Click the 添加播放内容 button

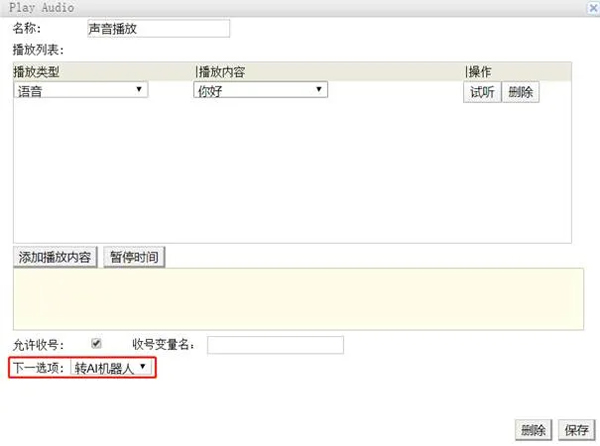pyautogui.click(x=55, y=257)
